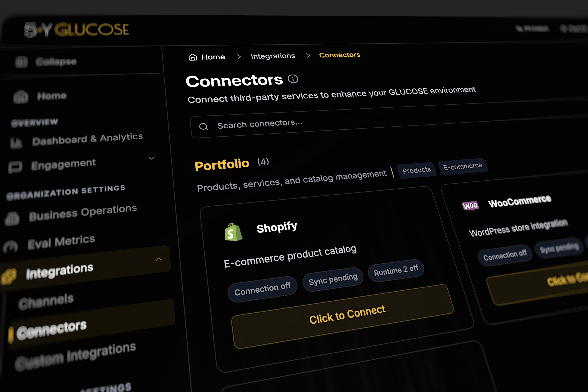
Task: Click the Portfolio count (4)
Action: click(263, 161)
